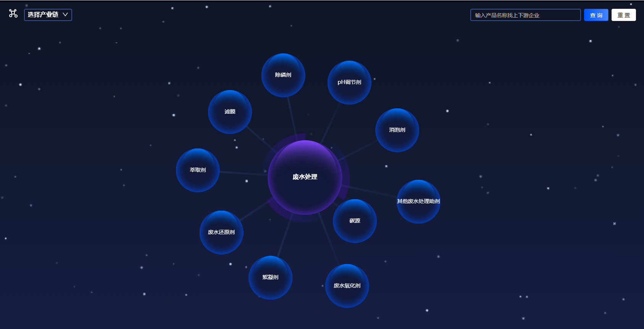
Task: Open the 其他废水处理助剂 node
Action: 418,202
